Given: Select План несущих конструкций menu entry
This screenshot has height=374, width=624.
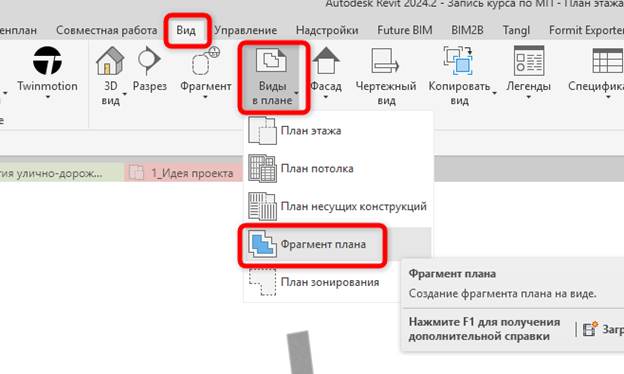Looking at the screenshot, I should tap(337, 206).
